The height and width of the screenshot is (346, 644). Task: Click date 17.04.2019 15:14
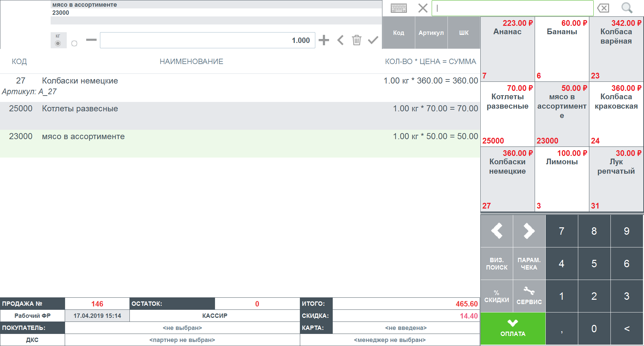(97, 315)
